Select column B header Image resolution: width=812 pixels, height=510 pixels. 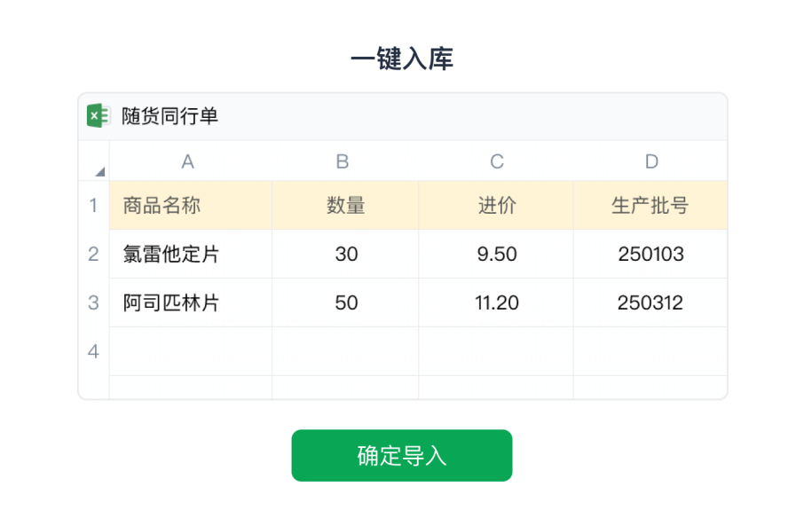tap(343, 161)
